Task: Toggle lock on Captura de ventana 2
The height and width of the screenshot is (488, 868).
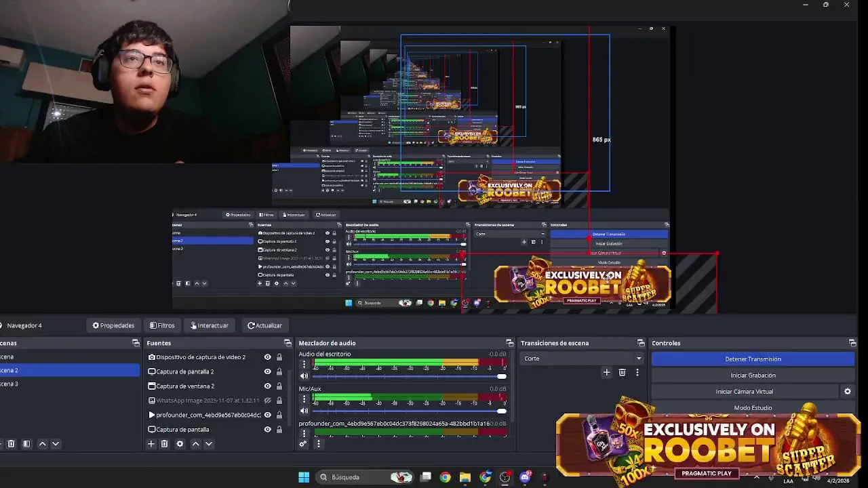Action: coord(279,386)
